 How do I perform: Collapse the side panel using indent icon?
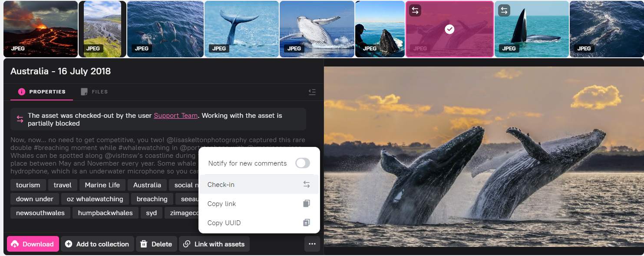click(312, 92)
